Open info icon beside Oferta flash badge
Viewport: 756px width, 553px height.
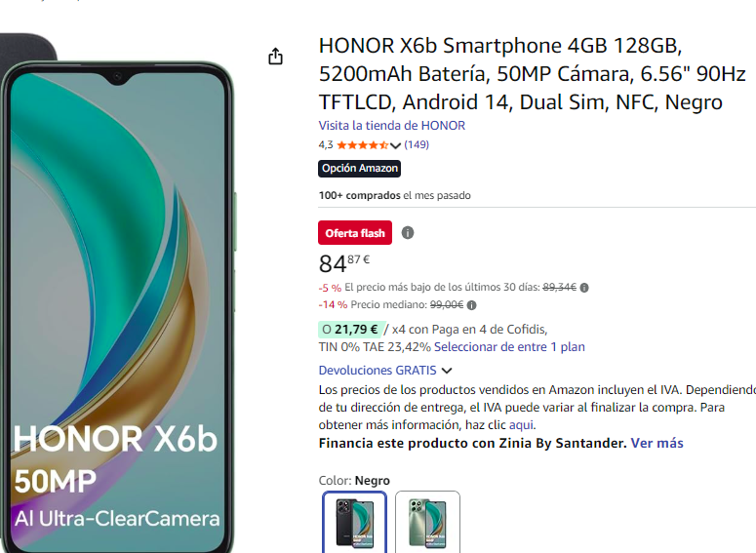(408, 233)
